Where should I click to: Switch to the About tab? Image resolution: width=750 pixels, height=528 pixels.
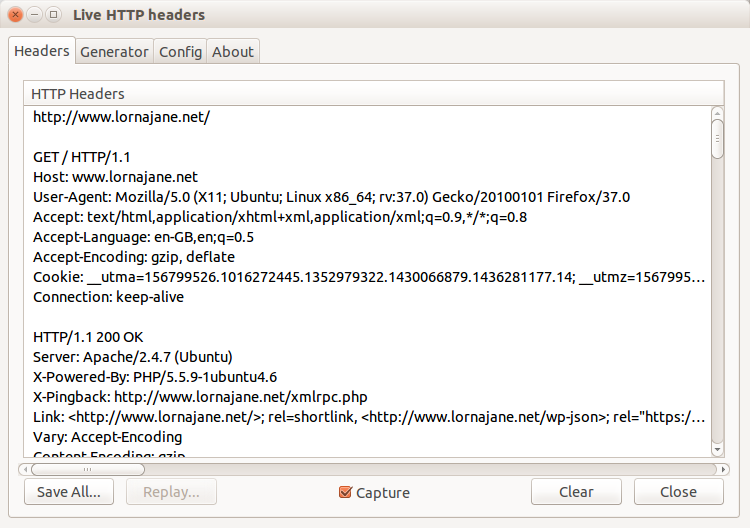coord(233,52)
